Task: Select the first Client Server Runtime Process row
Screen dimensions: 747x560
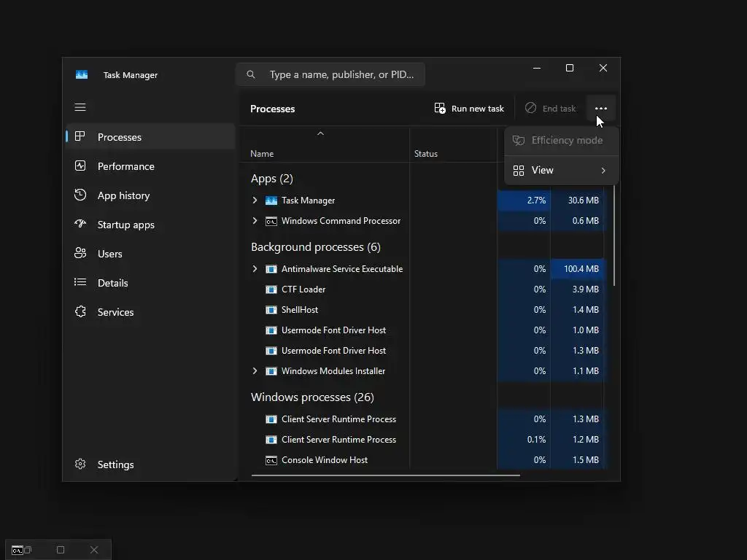Action: pos(422,419)
